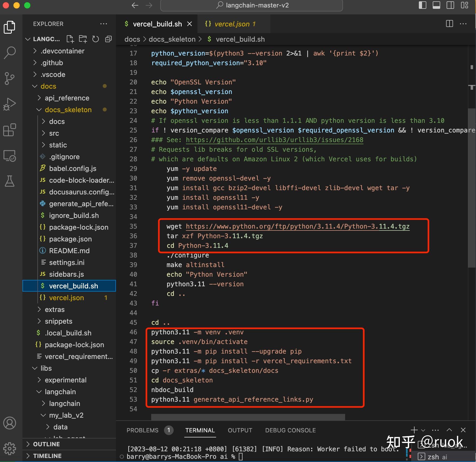Toggle the bottom panel layout button
The height and width of the screenshot is (462, 476).
(x=436, y=5)
